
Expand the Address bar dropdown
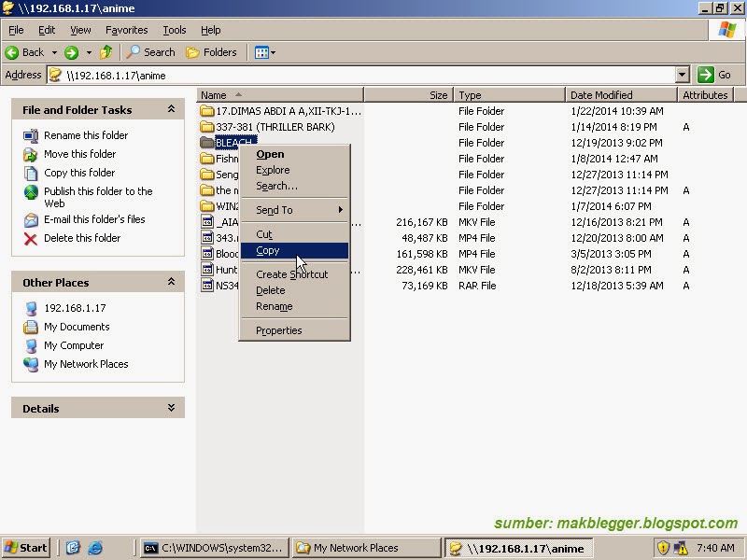tap(683, 75)
